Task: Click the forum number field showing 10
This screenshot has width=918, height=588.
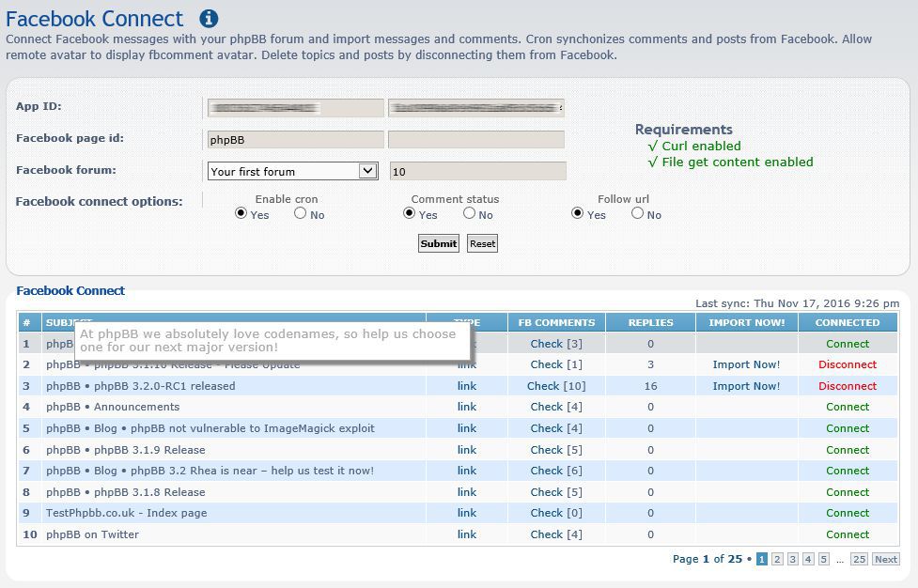Action: pos(477,171)
